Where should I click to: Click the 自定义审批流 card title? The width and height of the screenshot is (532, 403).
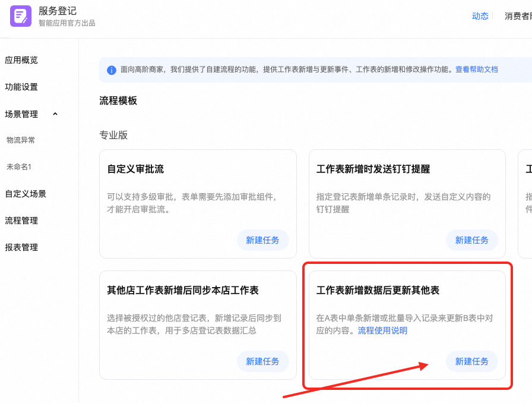135,169
